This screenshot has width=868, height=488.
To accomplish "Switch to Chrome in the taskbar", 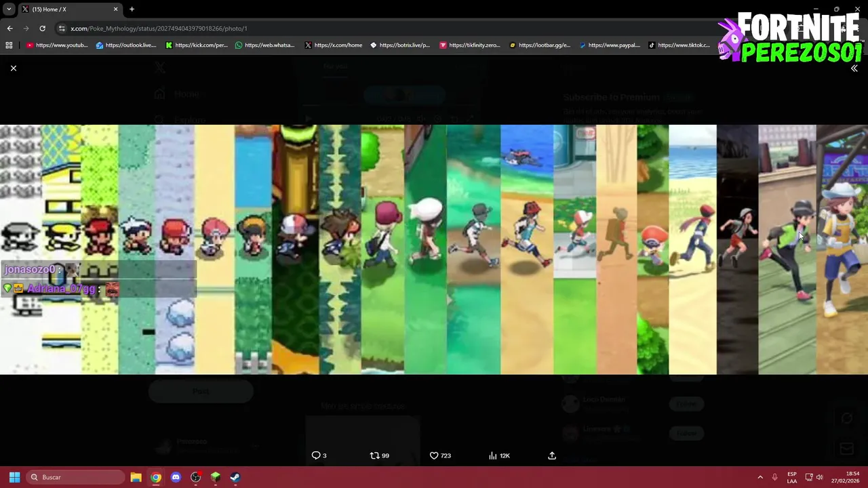I will (x=156, y=477).
